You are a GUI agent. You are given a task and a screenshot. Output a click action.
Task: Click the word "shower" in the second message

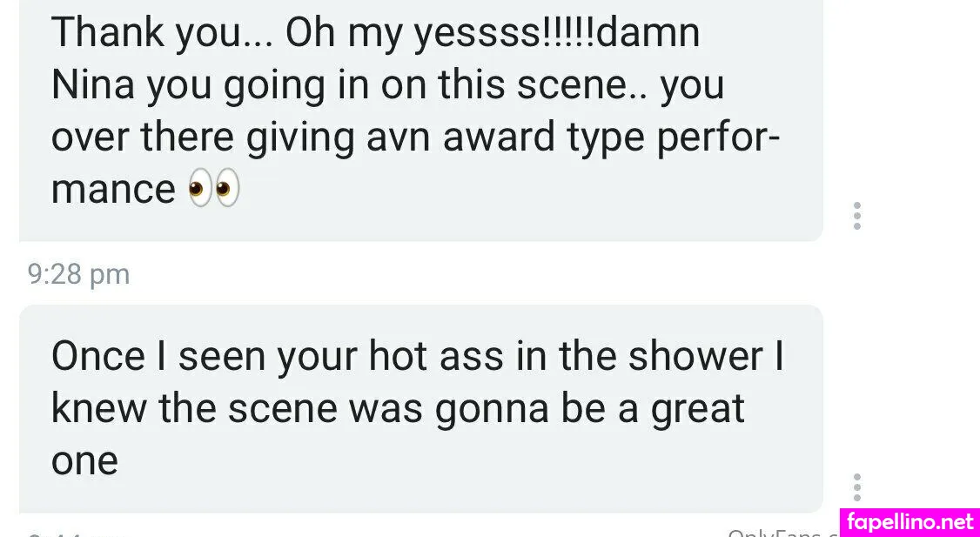click(x=696, y=355)
